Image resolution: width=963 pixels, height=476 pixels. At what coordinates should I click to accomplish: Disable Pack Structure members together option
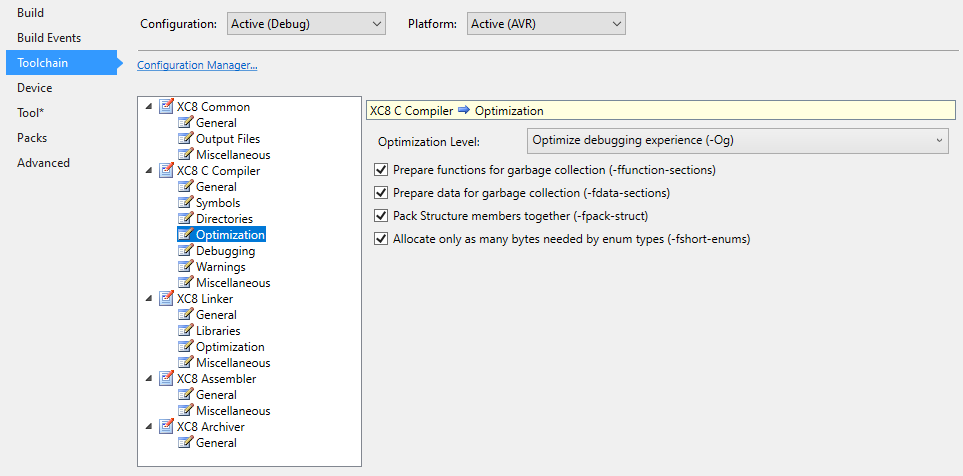coord(380,216)
